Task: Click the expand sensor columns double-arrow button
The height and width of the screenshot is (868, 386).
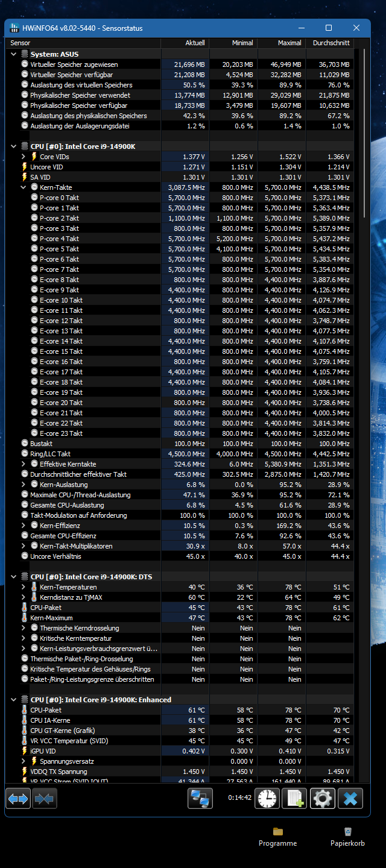Action: click(17, 799)
